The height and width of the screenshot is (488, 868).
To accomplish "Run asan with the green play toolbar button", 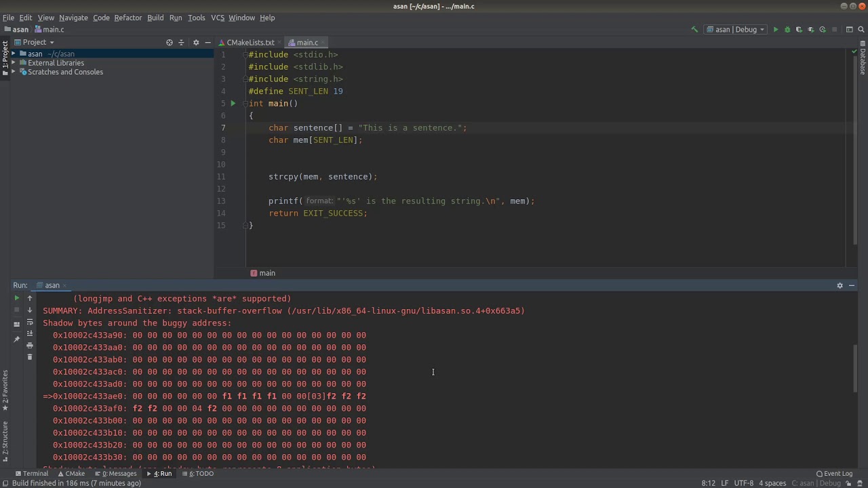I will (776, 30).
